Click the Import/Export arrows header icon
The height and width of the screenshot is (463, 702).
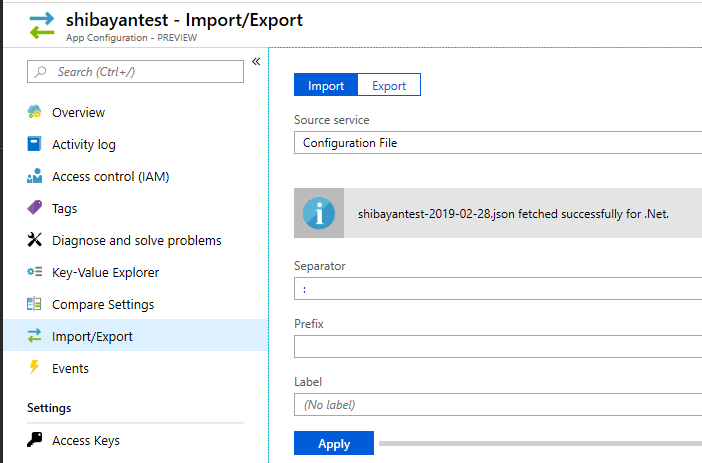click(x=42, y=26)
